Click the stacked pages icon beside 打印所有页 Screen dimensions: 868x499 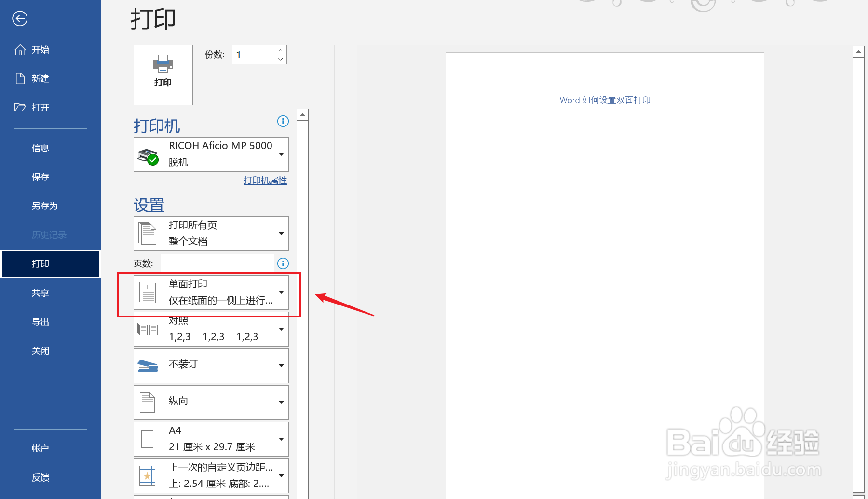point(148,234)
